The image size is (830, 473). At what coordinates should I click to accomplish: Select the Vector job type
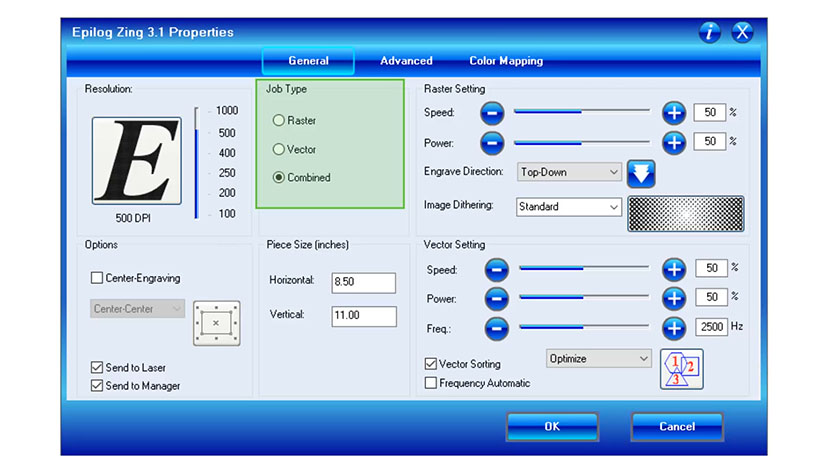279,149
